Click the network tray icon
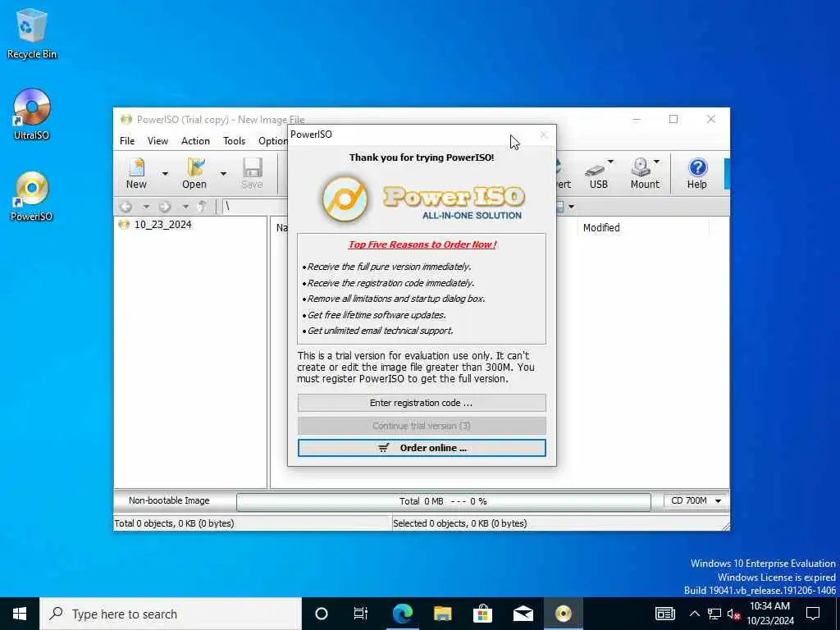The width and height of the screenshot is (840, 630). 714,614
